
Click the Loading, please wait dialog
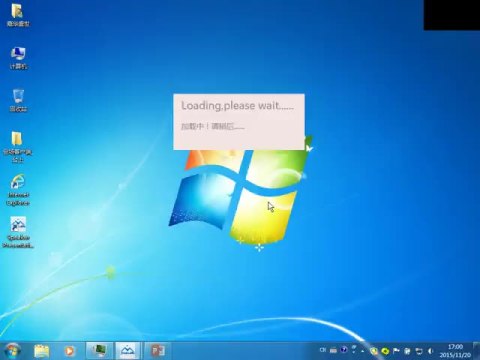click(239, 122)
